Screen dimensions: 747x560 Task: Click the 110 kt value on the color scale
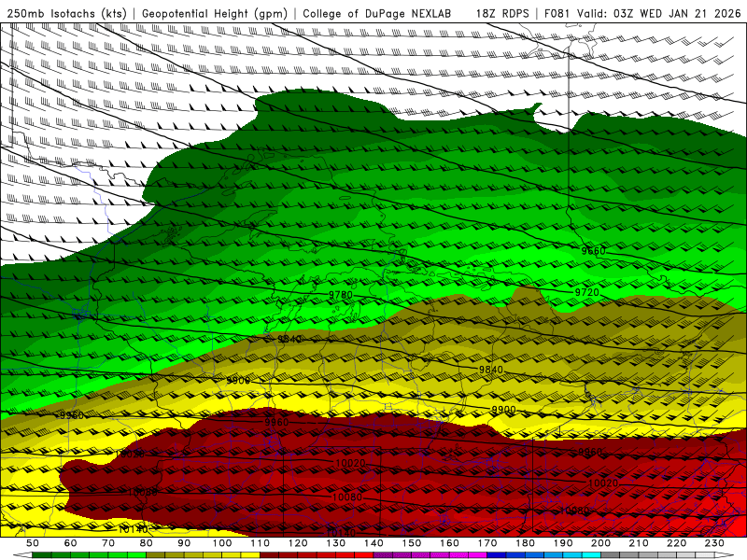pos(261,543)
